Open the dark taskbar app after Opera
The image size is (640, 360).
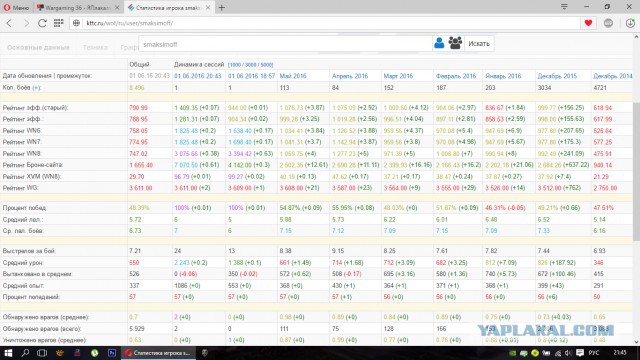tap(204, 353)
